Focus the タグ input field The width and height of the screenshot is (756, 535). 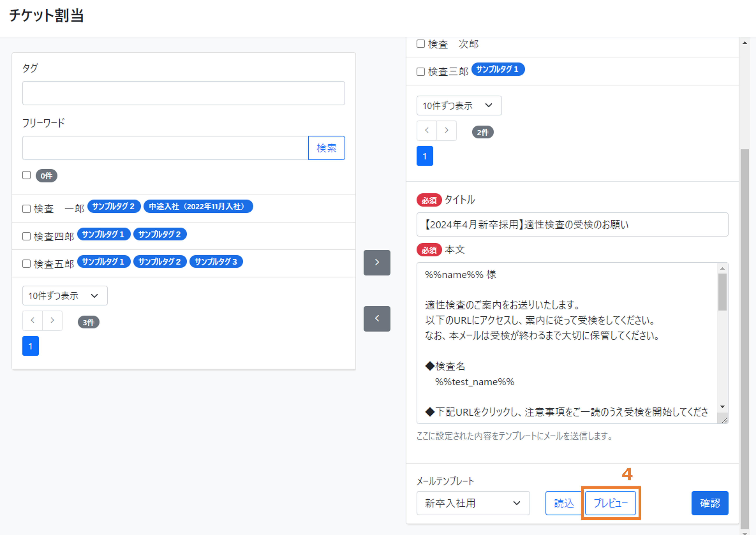[x=184, y=93]
